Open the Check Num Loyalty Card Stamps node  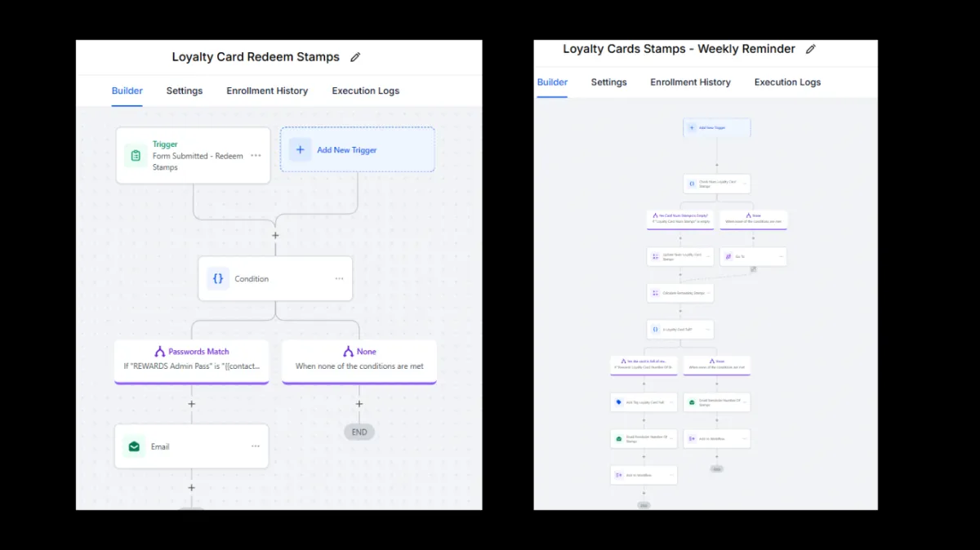pyautogui.click(x=717, y=184)
